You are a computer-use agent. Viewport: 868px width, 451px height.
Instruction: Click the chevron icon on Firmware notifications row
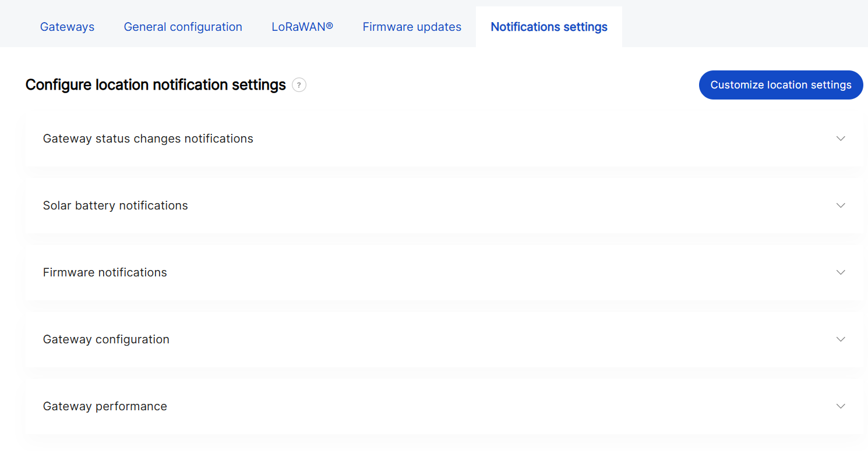click(841, 272)
